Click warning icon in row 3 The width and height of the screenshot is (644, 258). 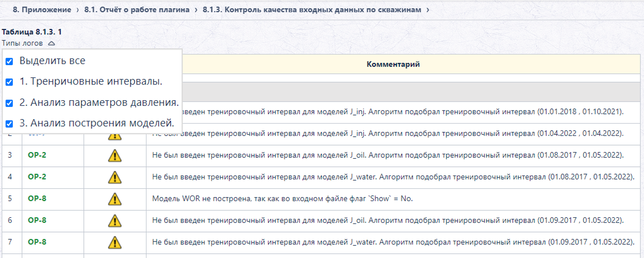pyautogui.click(x=115, y=155)
